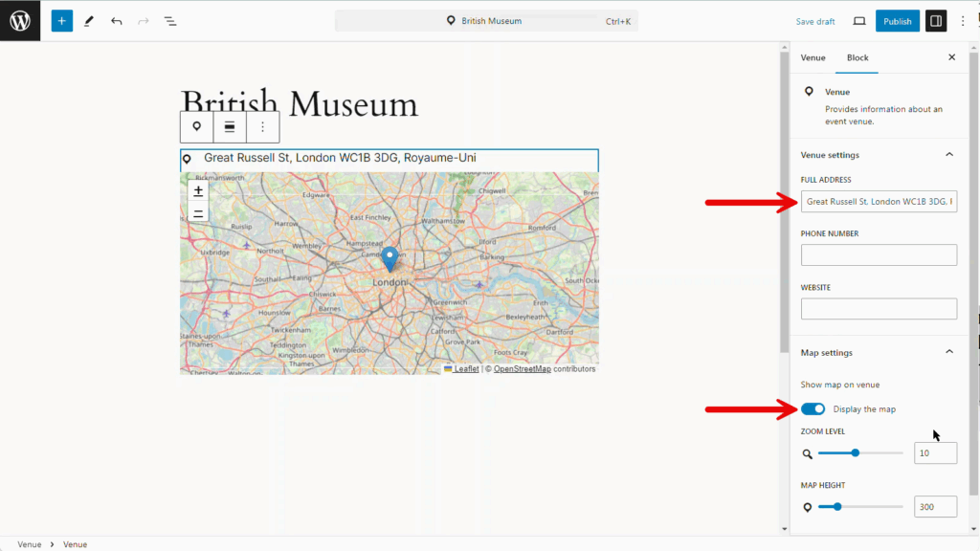The image size is (980, 551).
Task: Click the Publish button
Action: (897, 21)
